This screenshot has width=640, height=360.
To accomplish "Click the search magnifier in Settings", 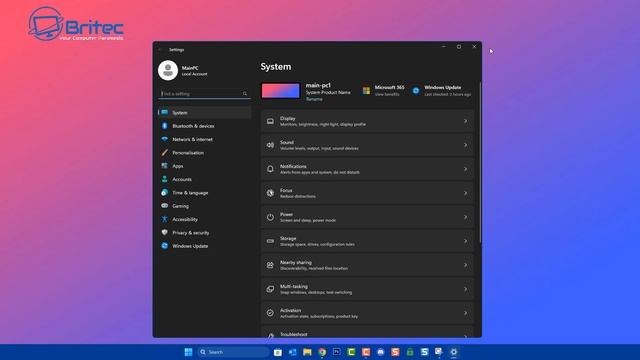I will tap(245, 93).
